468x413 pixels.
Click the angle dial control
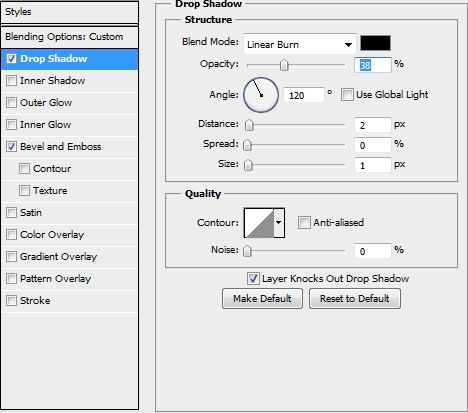point(261,95)
